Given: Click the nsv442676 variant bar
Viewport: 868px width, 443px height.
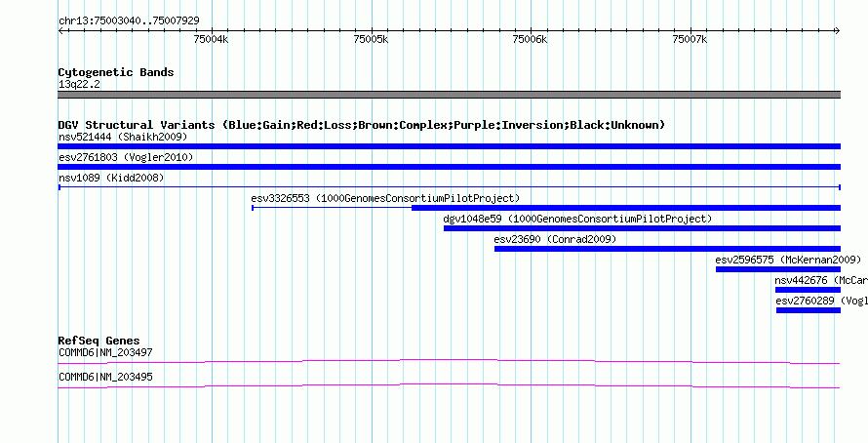Looking at the screenshot, I should [x=808, y=290].
